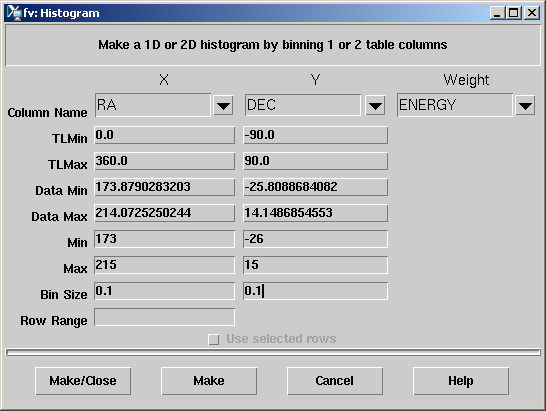Select the X Min field showing 173

(165, 239)
